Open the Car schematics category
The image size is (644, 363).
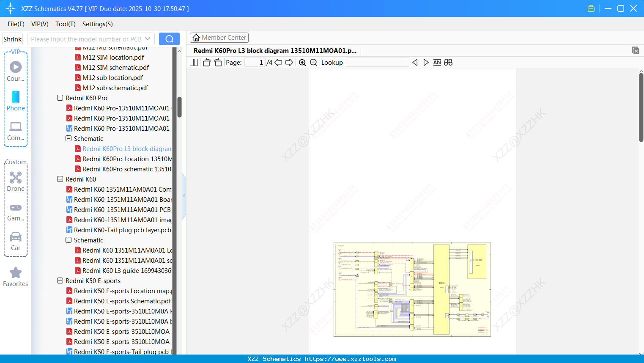click(x=16, y=241)
